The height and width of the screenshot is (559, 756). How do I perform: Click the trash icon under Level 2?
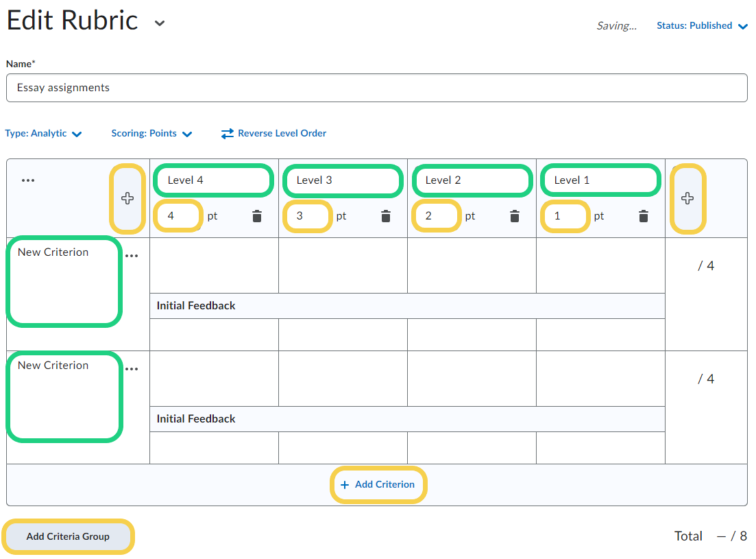click(x=515, y=216)
